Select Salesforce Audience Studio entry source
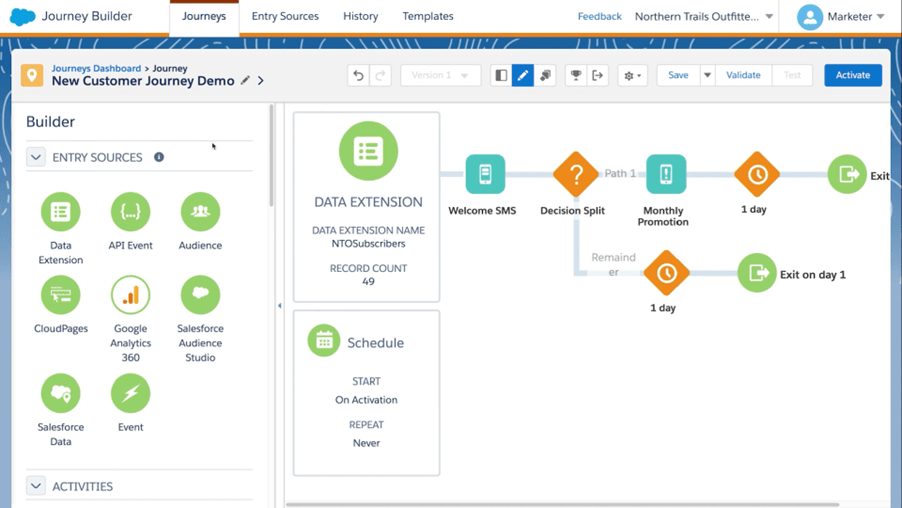This screenshot has height=508, width=902. point(200,295)
